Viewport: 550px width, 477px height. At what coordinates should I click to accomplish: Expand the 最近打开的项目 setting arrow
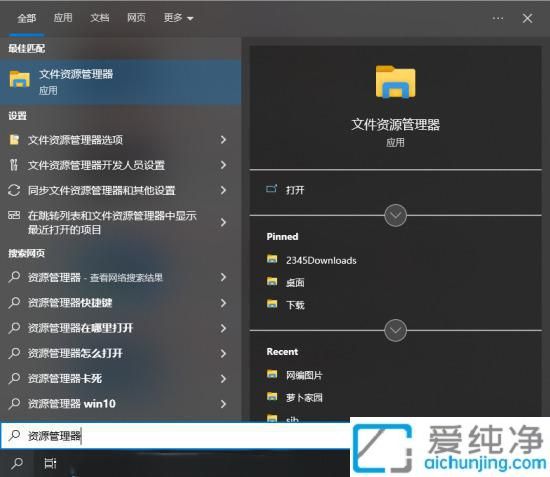coord(223,222)
